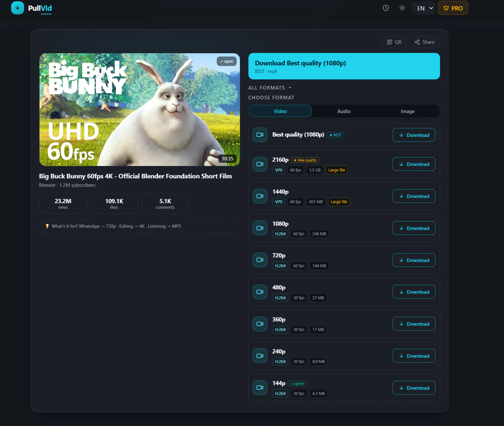Image resolution: width=504 pixels, height=426 pixels.
Task: Download the 360p format
Action: point(414,324)
